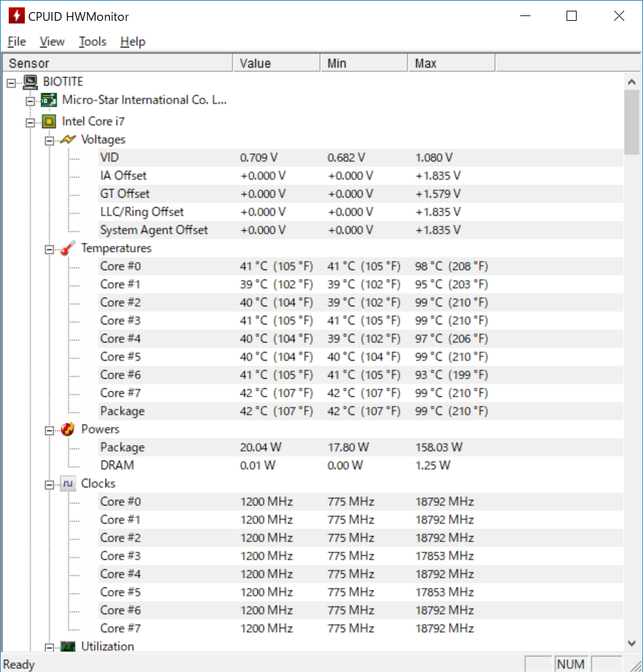Collapse the Micro-Star International node
Image resolution: width=643 pixels, height=672 pixels.
click(30, 101)
